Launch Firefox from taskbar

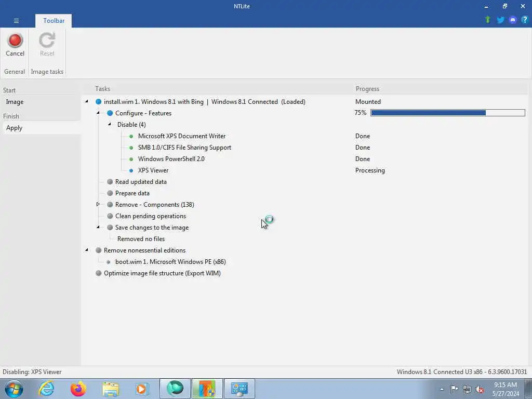78,389
